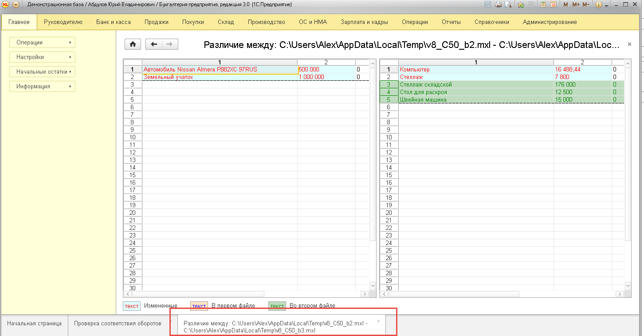644x336 pixels.
Task: Click the grayed-out star icon in title bar
Action: (531, 4)
